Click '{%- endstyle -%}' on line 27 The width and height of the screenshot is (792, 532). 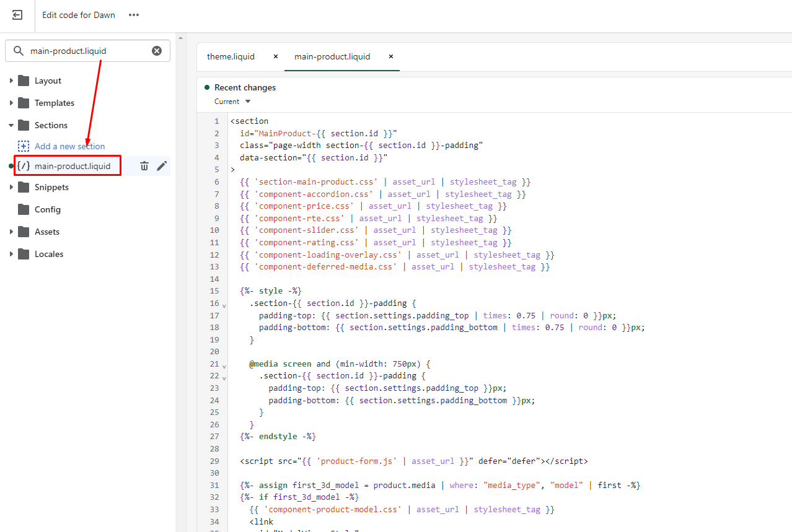[278, 437]
